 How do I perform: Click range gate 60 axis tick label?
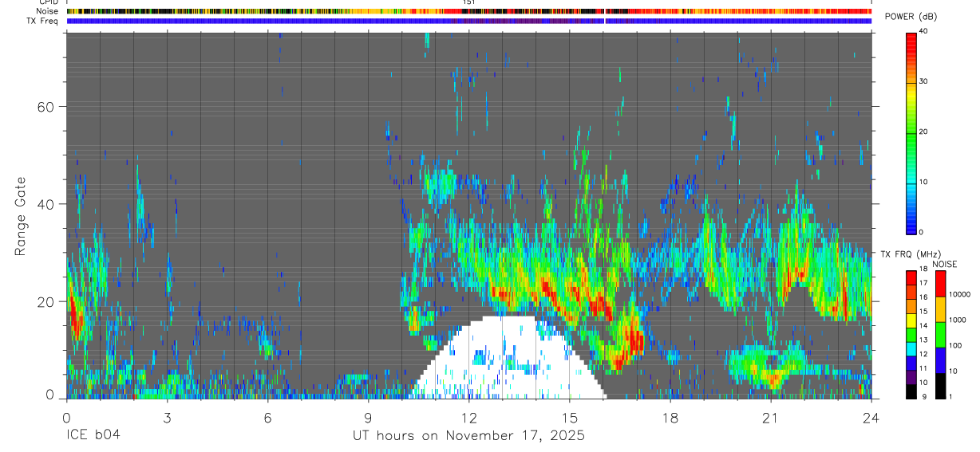45,107
